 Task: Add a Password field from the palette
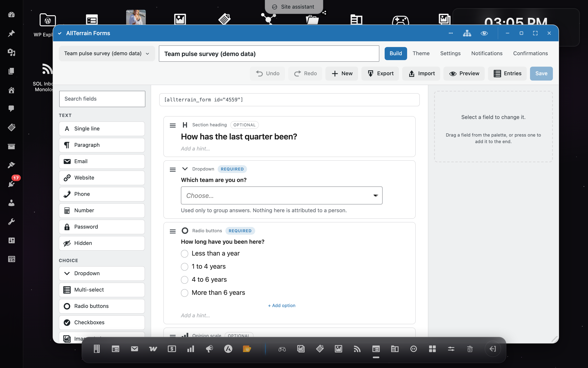click(102, 227)
